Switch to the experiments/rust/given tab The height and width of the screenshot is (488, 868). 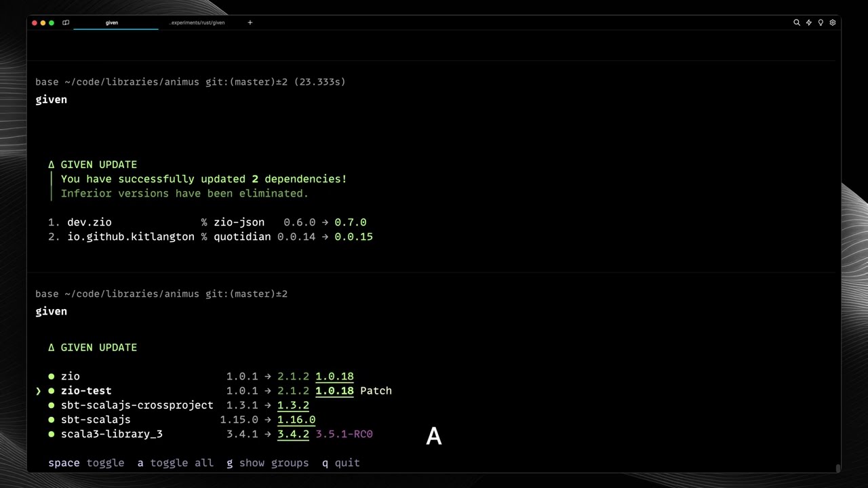click(197, 22)
